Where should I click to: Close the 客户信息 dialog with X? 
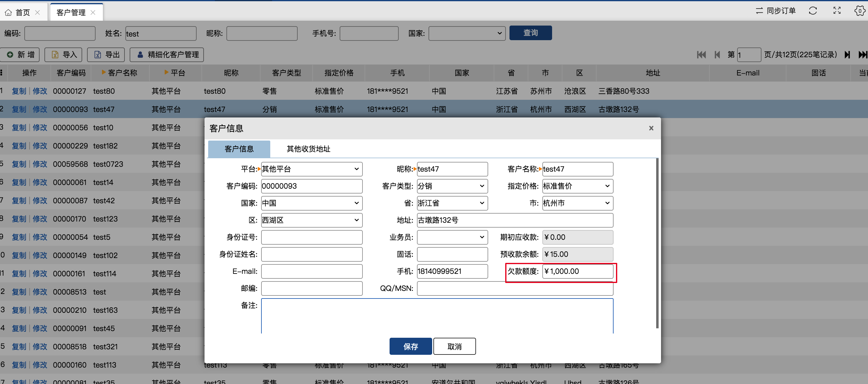(x=651, y=128)
